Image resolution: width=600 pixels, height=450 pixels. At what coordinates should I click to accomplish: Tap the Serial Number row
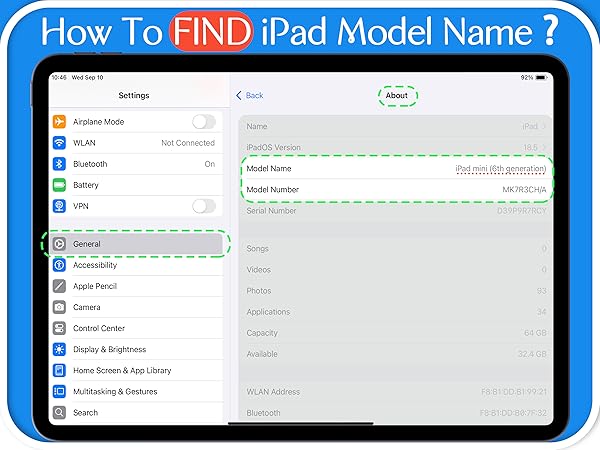click(396, 211)
